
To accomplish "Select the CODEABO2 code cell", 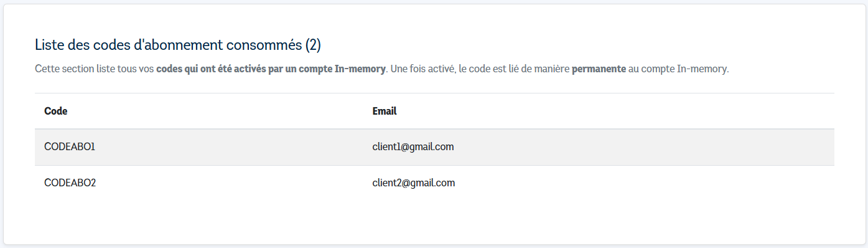I will coord(70,183).
